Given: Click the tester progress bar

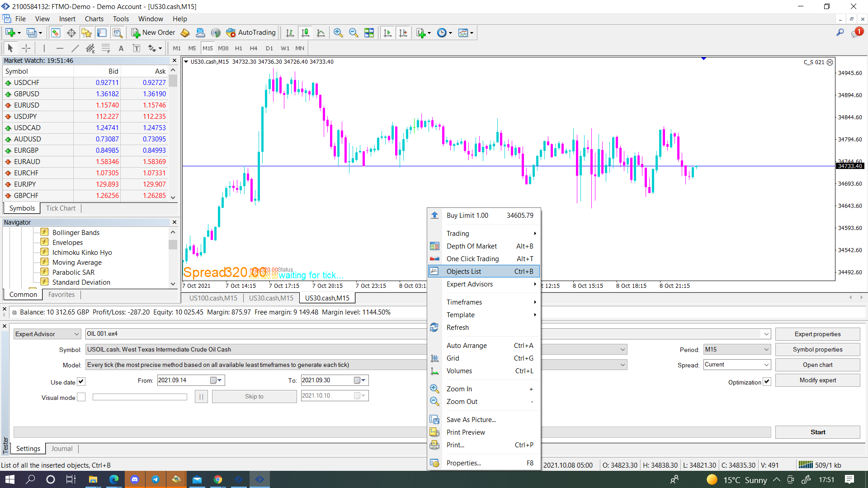Looking at the screenshot, I should pos(392,432).
